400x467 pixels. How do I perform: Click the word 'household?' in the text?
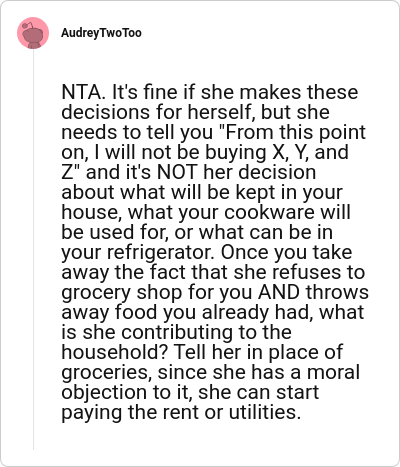(x=115, y=352)
